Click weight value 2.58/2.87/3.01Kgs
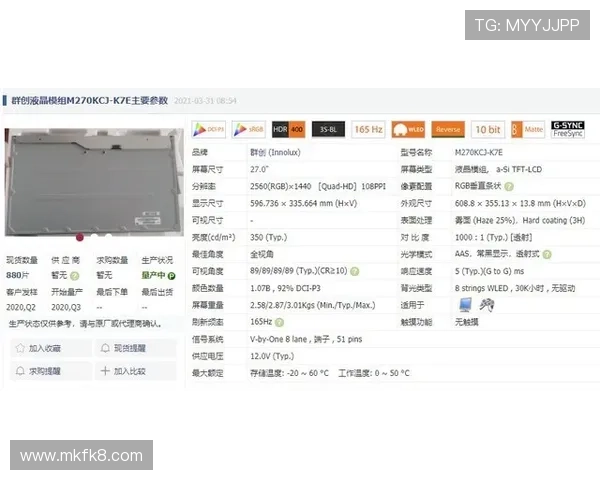 [313, 305]
